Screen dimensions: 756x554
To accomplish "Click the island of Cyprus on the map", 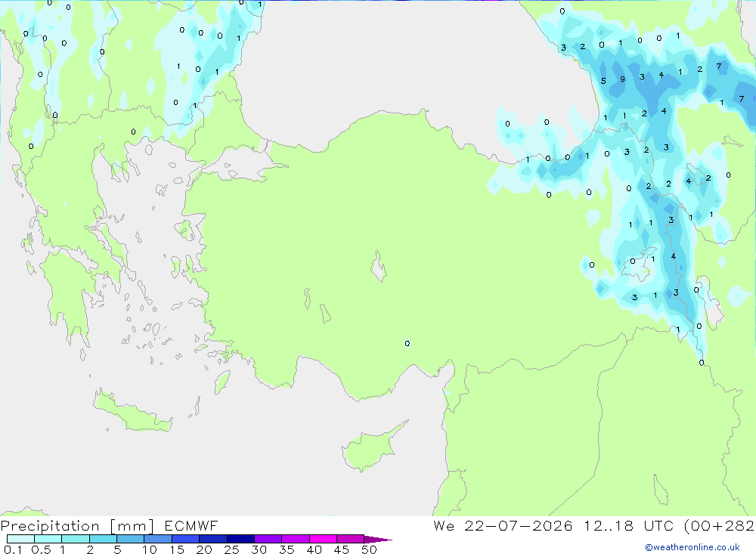I will tap(373, 446).
